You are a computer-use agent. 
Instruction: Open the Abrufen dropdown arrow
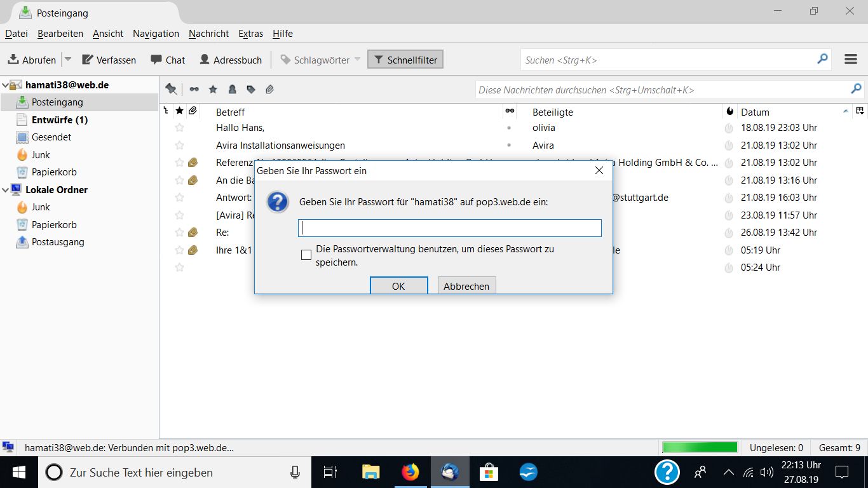68,60
